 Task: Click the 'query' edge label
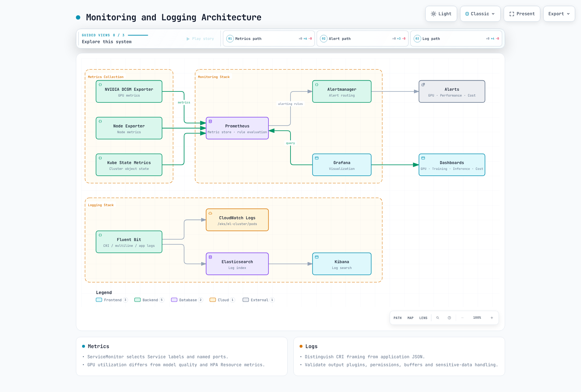290,143
